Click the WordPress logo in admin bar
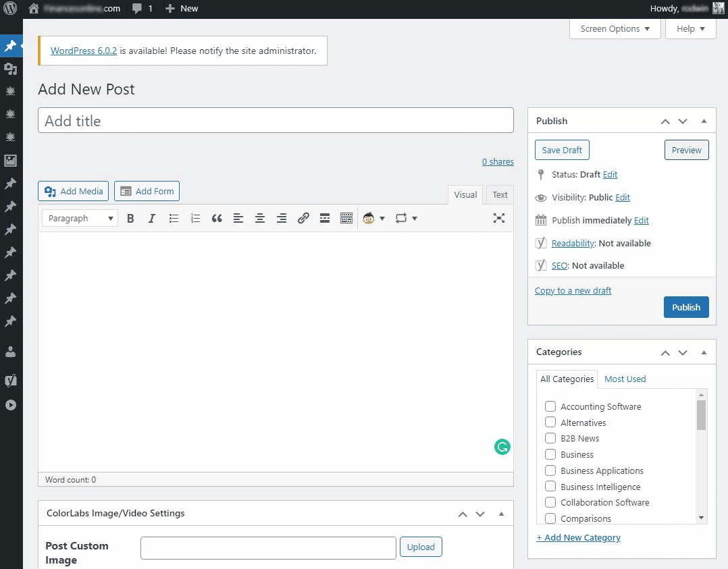This screenshot has width=728, height=569. pyautogui.click(x=10, y=9)
